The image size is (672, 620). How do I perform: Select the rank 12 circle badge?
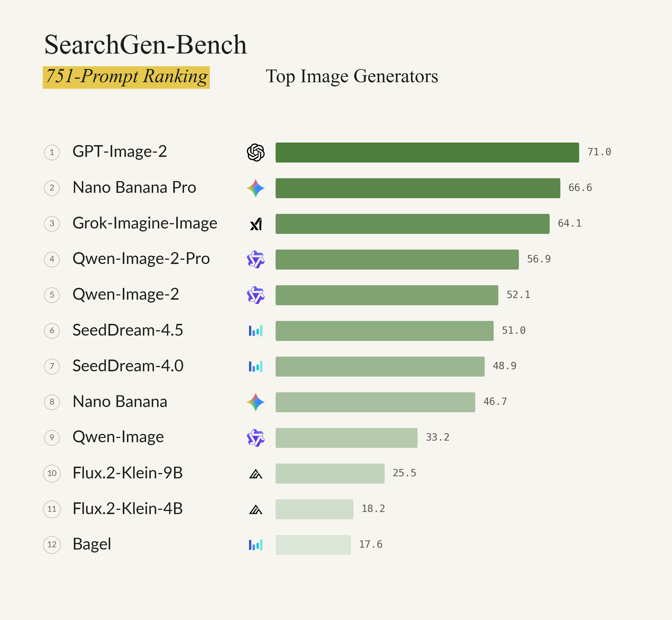52,545
